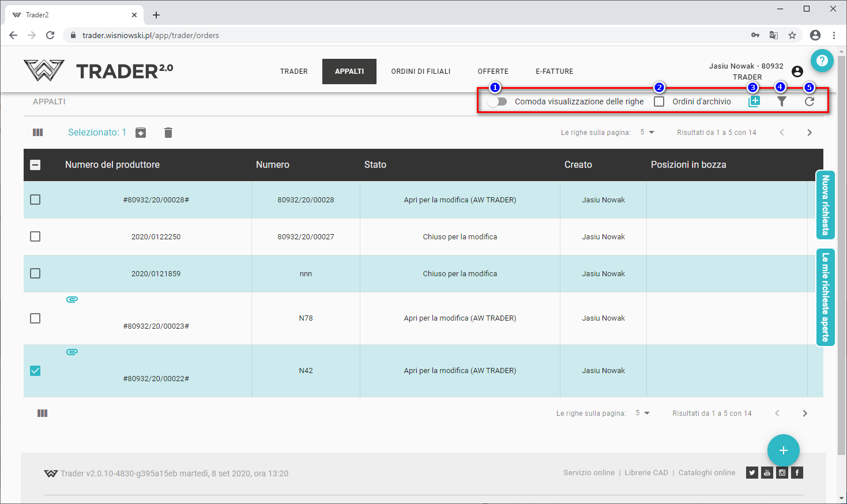
Task: Open the help question mark button
Action: pyautogui.click(x=822, y=61)
